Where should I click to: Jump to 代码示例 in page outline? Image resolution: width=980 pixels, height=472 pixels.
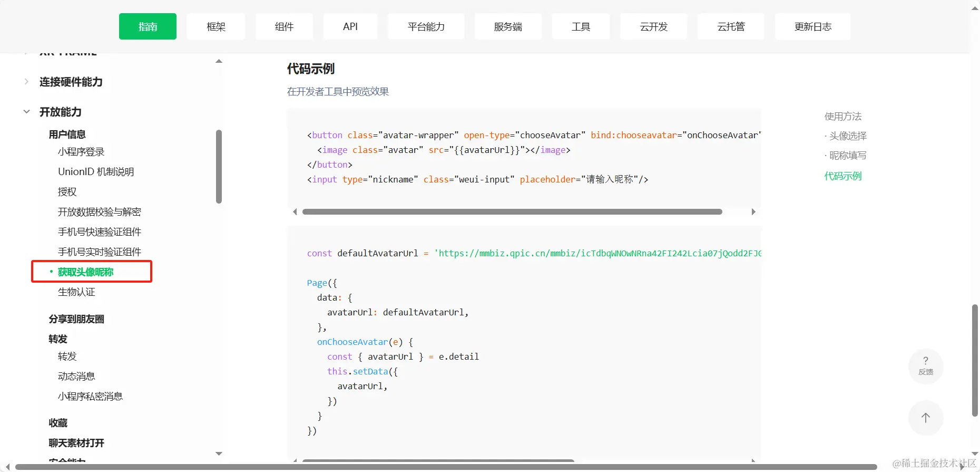[x=843, y=176]
